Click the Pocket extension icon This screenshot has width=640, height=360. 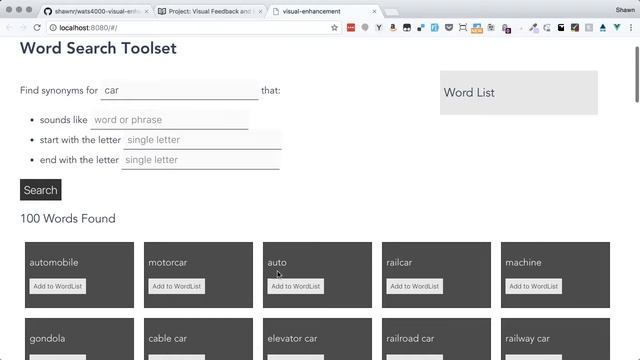pyautogui.click(x=449, y=28)
